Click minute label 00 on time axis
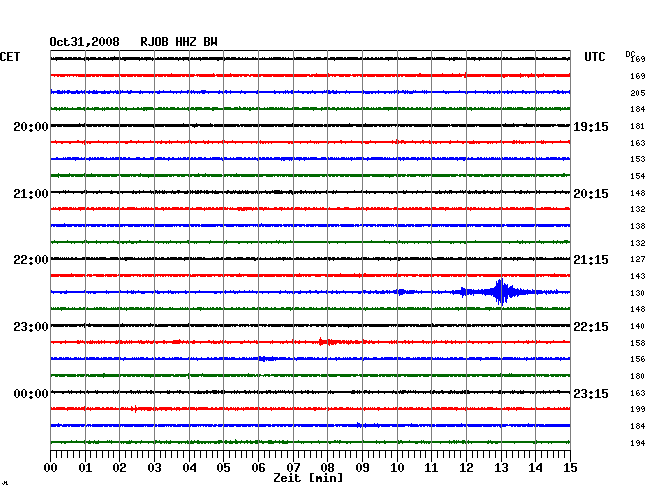Image resolution: width=650 pixels, height=494 pixels. pyautogui.click(x=51, y=468)
